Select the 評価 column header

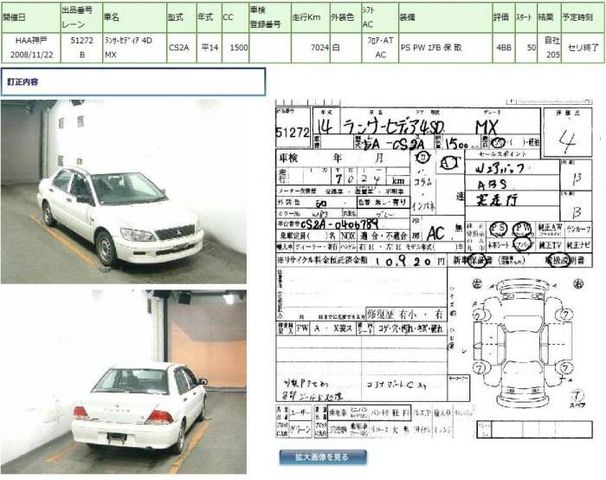[504, 17]
